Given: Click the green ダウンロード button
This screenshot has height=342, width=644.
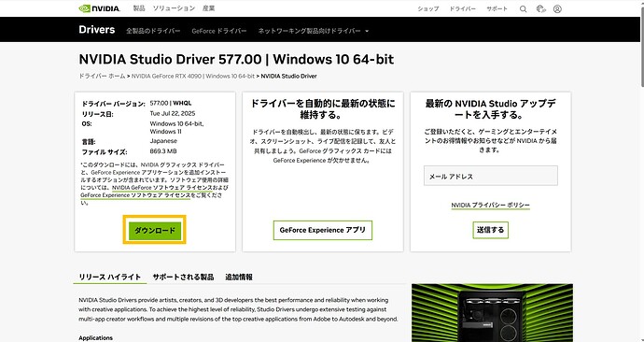Looking at the screenshot, I should (154, 230).
